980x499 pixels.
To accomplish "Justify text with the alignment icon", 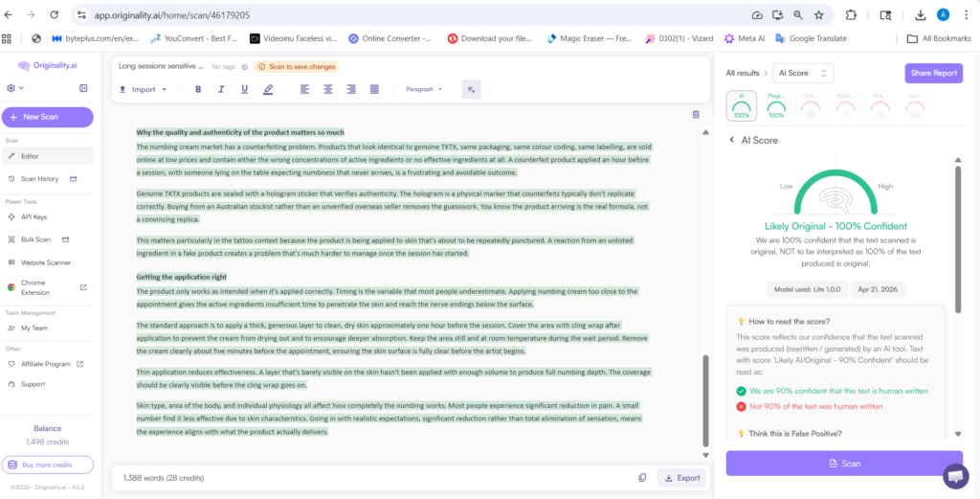I will (374, 89).
